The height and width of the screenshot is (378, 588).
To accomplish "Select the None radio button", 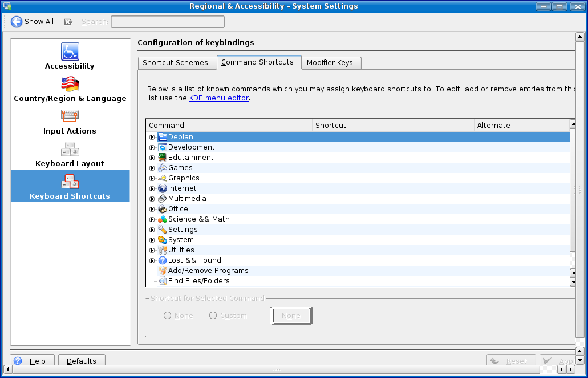I will [168, 316].
